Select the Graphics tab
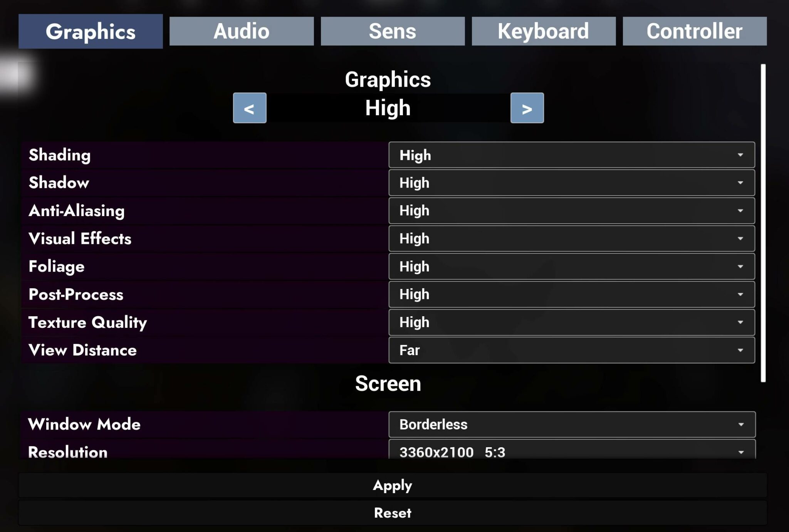Viewport: 789px width, 532px height. click(91, 31)
